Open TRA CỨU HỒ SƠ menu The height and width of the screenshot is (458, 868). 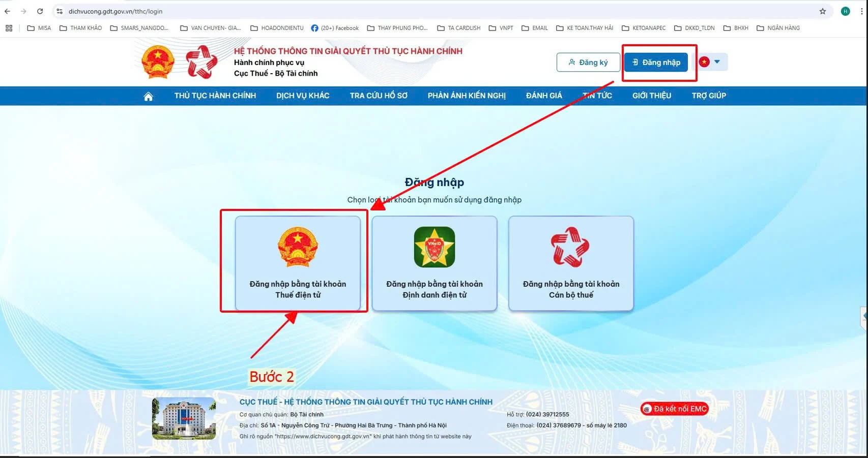pos(379,96)
